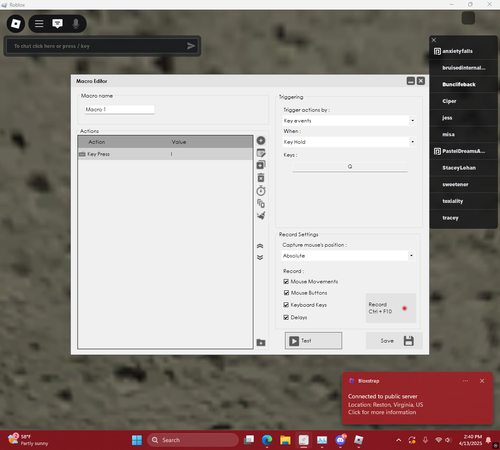500x450 pixels.
Task: Move action down with double chevron
Action: pyautogui.click(x=260, y=257)
